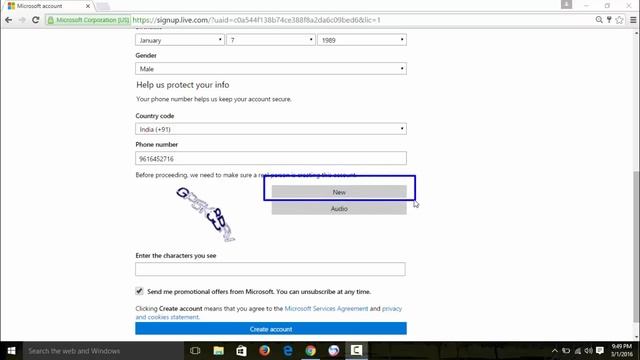Click the Create account button
Image resolution: width=640 pixels, height=360 pixels.
click(x=271, y=329)
